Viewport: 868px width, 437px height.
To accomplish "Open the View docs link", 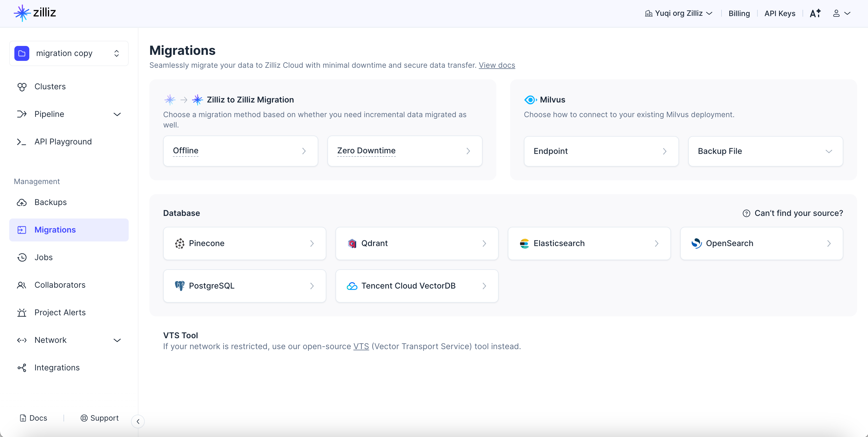I will [497, 65].
